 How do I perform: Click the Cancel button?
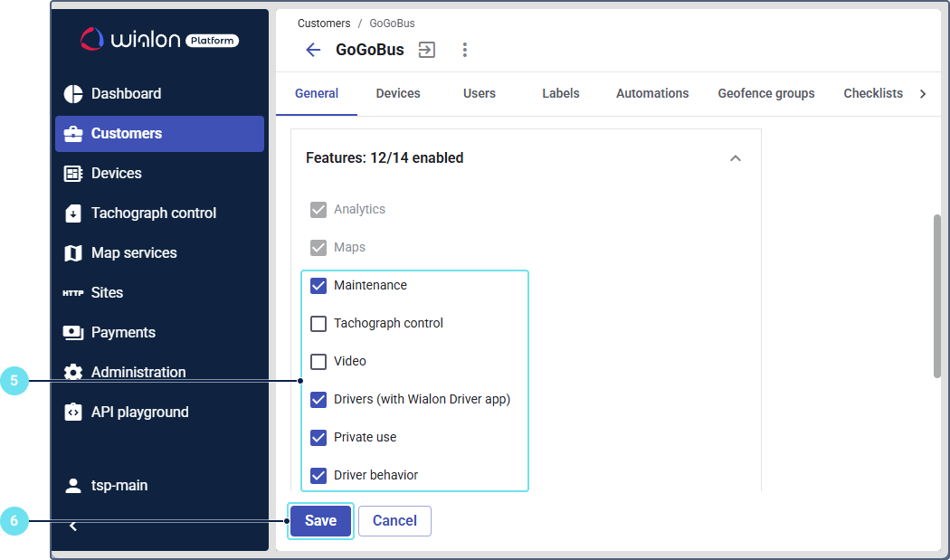point(394,521)
